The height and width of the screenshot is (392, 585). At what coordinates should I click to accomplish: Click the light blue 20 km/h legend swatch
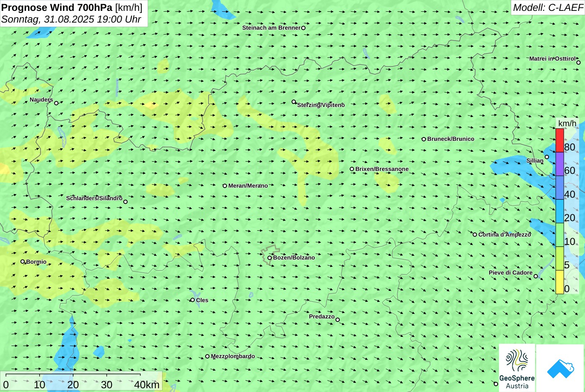(560, 211)
